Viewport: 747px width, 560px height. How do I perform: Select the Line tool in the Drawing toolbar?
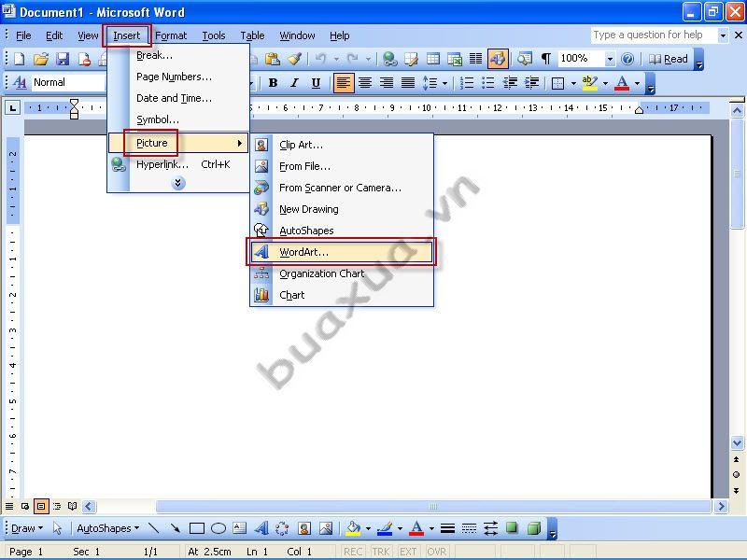(x=153, y=527)
